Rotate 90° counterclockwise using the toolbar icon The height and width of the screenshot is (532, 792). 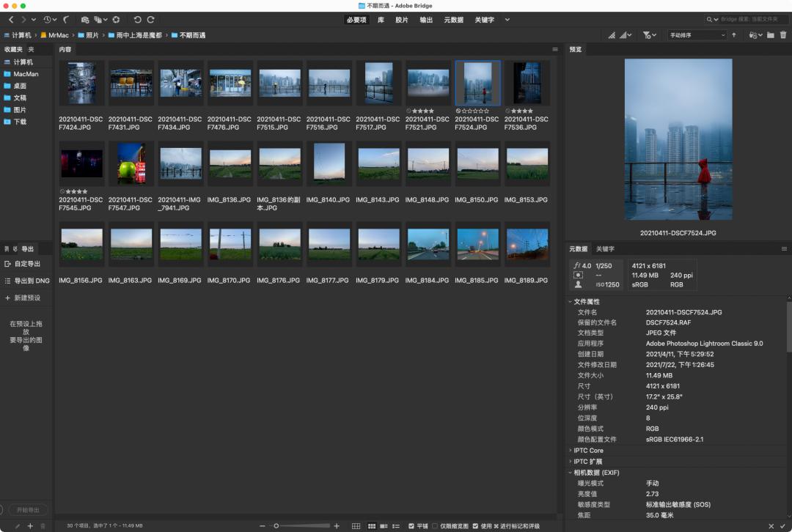coord(137,20)
